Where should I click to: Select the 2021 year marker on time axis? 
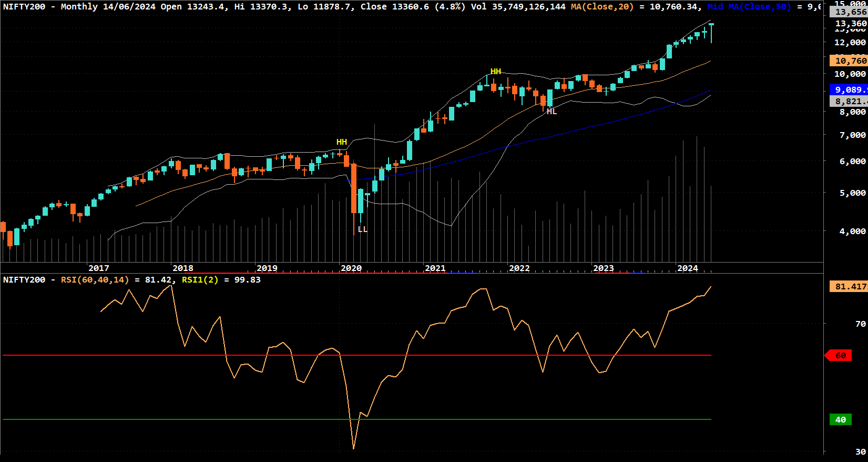coord(435,268)
